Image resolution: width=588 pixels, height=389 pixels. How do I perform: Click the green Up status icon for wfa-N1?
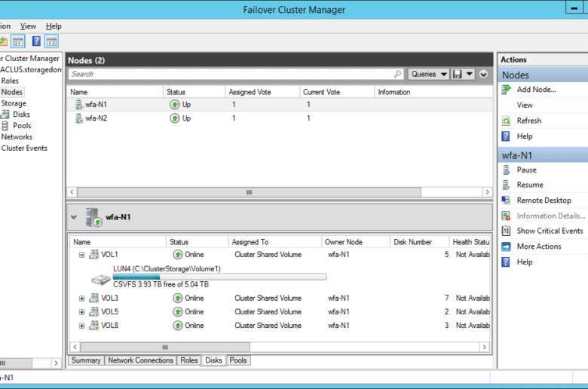(174, 105)
